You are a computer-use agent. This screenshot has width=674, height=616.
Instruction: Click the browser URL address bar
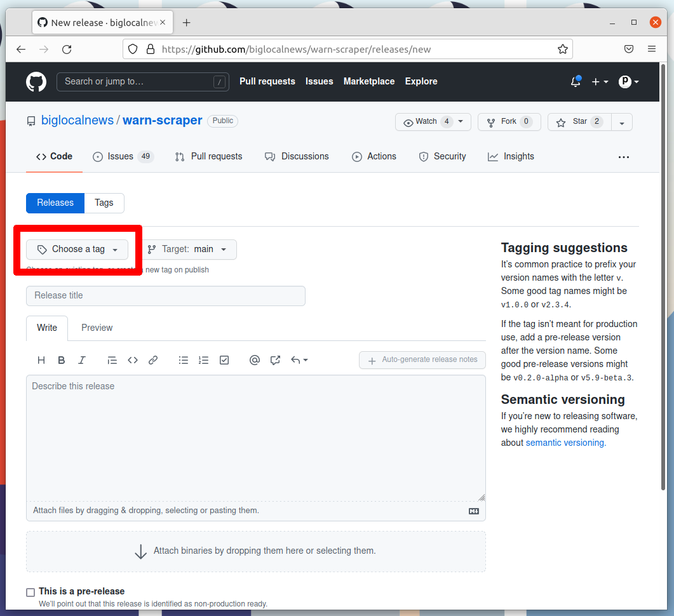coord(347,49)
